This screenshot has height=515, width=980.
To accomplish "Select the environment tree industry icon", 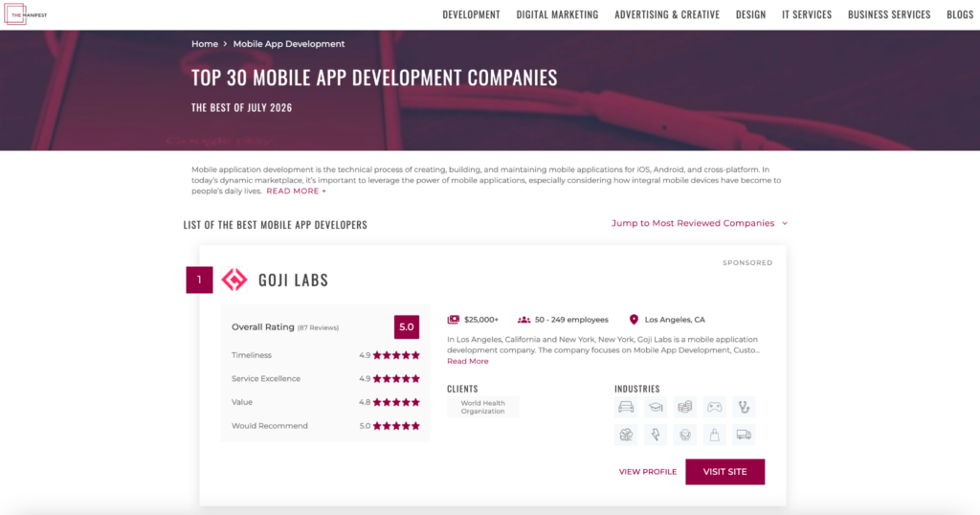I will [626, 435].
